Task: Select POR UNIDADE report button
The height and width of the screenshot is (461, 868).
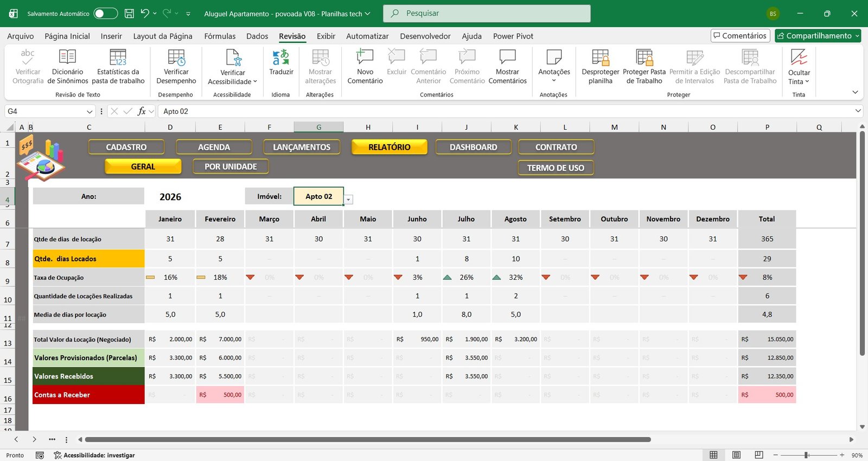Action: 231,167
